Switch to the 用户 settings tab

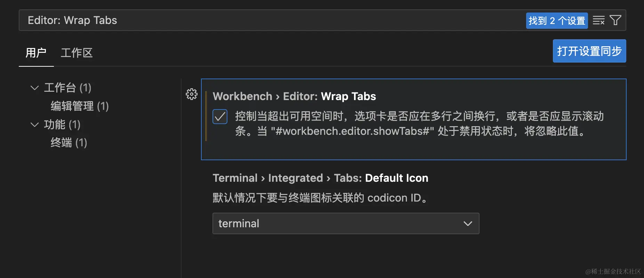coord(36,52)
